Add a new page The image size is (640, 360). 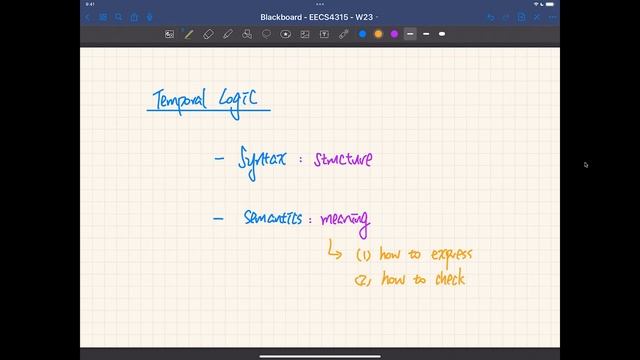[521, 17]
